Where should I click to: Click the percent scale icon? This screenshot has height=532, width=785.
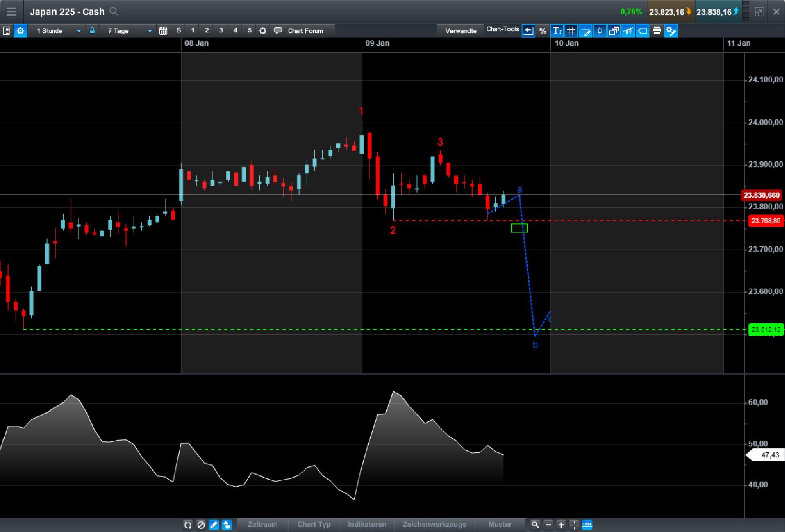click(543, 30)
